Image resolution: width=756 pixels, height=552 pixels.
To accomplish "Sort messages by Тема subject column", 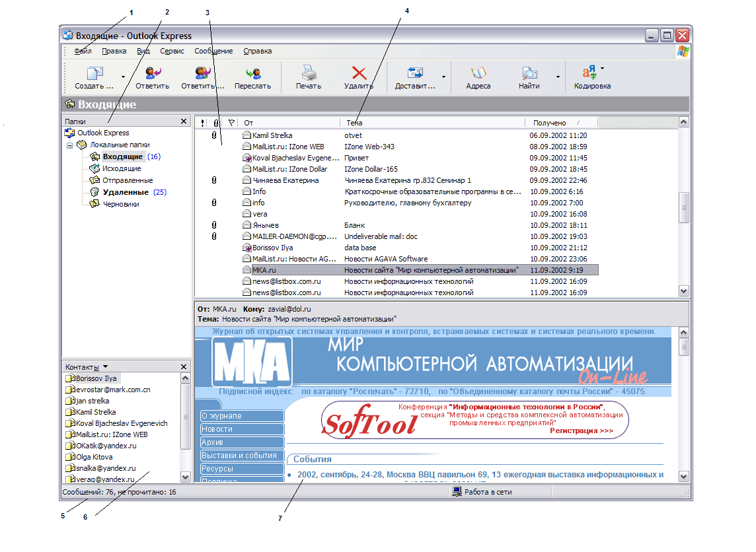I will (x=432, y=123).
